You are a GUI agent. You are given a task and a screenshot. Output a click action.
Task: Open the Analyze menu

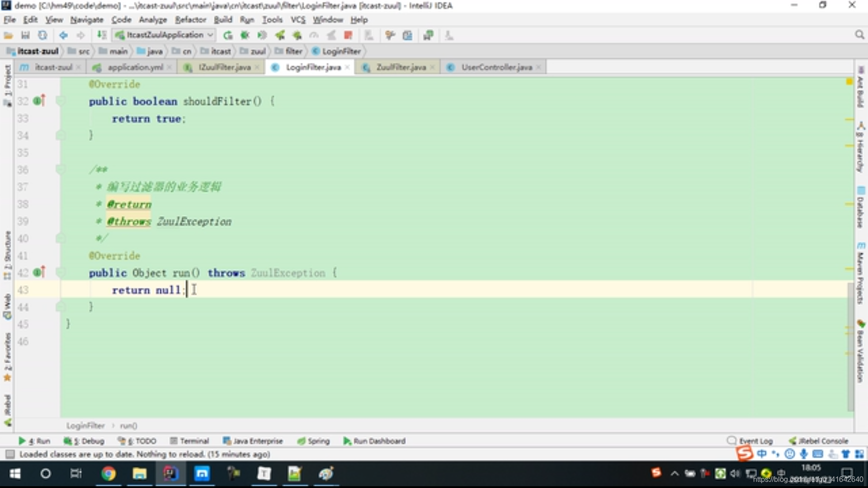[x=153, y=19]
